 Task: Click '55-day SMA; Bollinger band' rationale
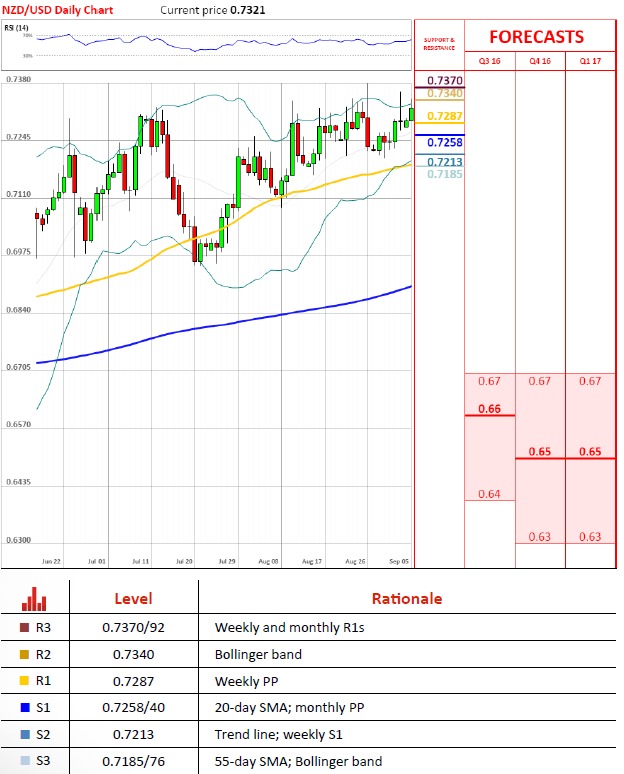click(298, 761)
